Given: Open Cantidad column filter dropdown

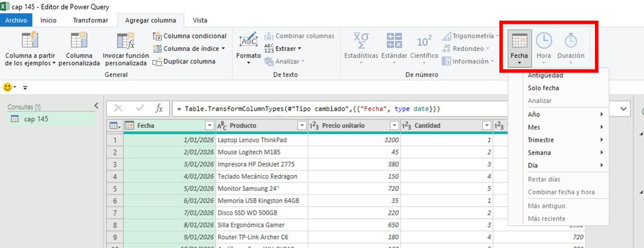Looking at the screenshot, I should 487,125.
